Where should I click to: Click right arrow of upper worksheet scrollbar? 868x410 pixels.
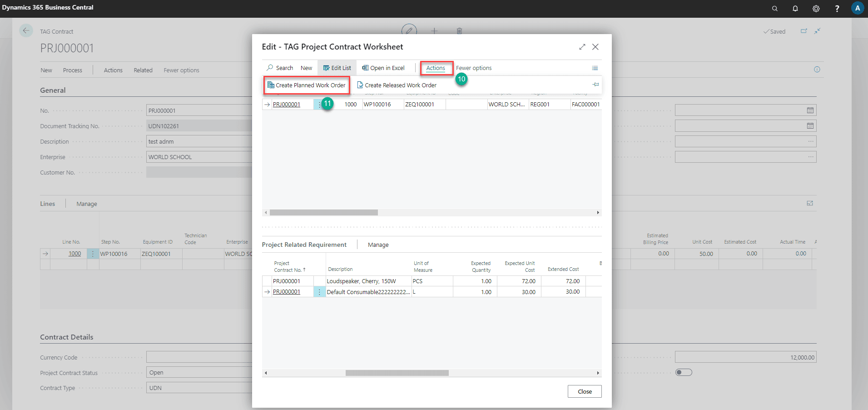598,213
